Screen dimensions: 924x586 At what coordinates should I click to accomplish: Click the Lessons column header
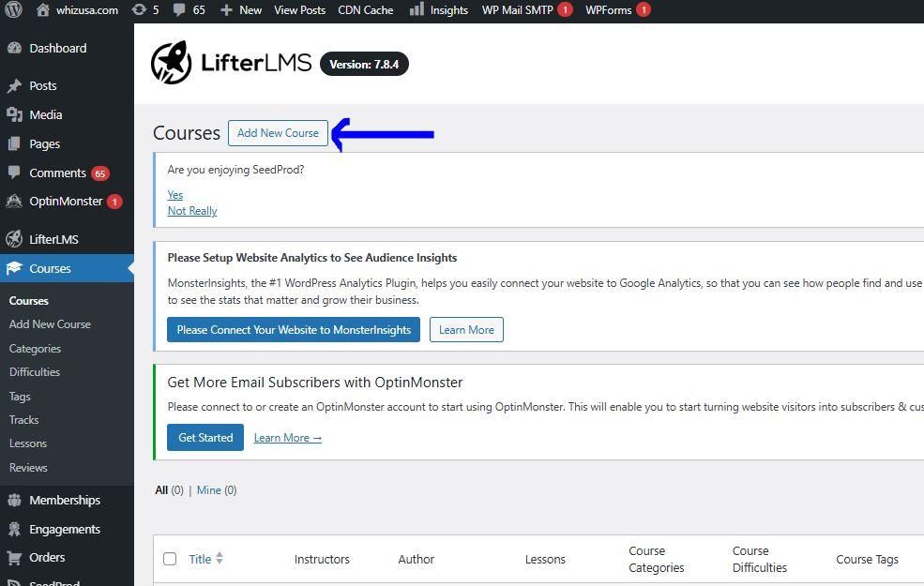(545, 559)
